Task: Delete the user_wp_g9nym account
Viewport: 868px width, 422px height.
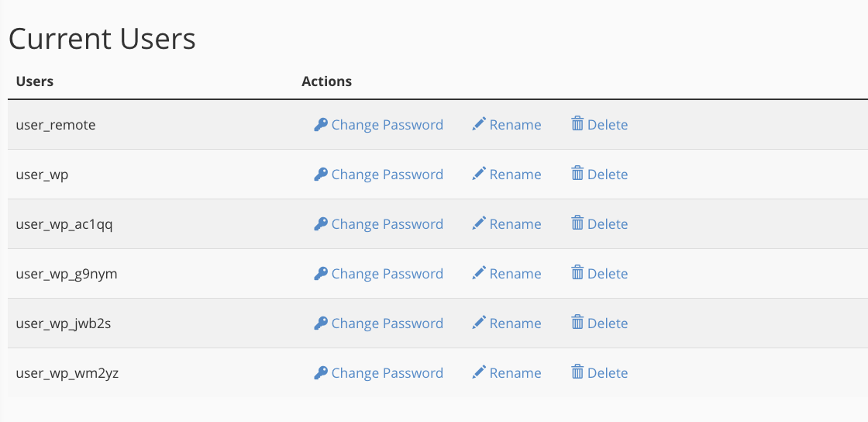Action: [607, 274]
